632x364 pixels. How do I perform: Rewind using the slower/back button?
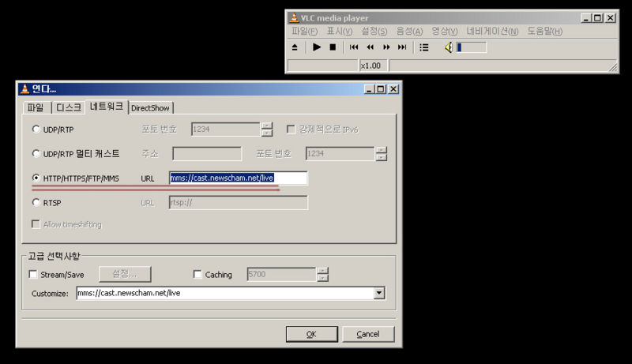370,47
